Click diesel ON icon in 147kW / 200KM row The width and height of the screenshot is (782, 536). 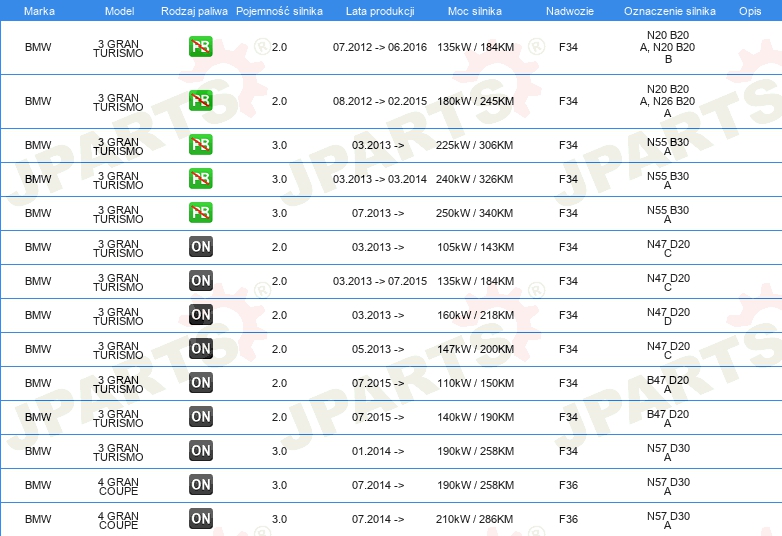tap(200, 349)
